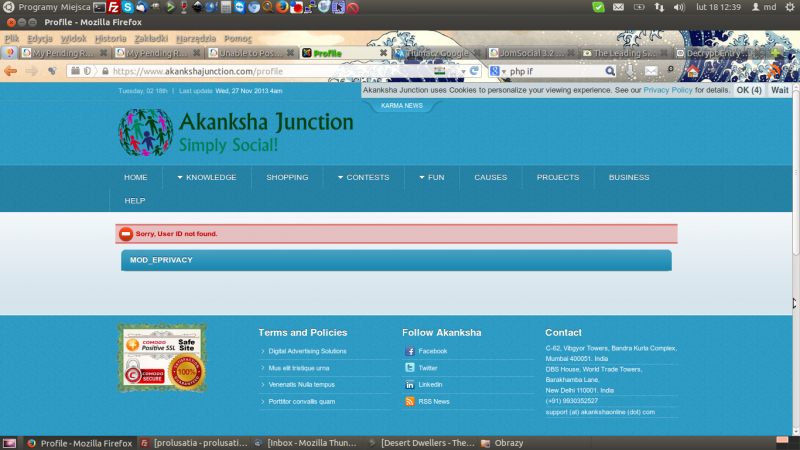
Task: Open the magnifier search launcher in panel
Action: [x=267, y=7]
